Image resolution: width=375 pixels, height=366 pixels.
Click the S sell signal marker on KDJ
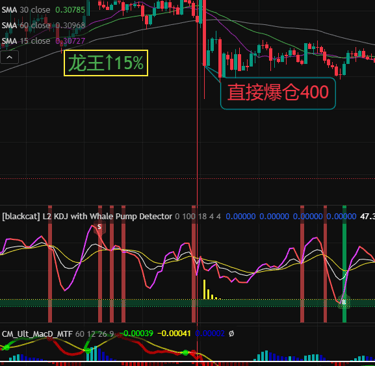click(99, 227)
